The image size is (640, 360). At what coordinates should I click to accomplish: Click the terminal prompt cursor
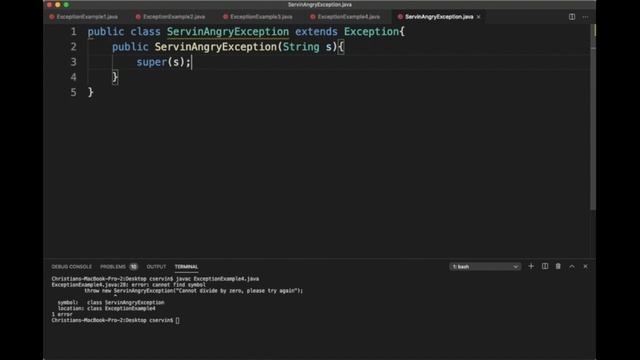click(178, 320)
